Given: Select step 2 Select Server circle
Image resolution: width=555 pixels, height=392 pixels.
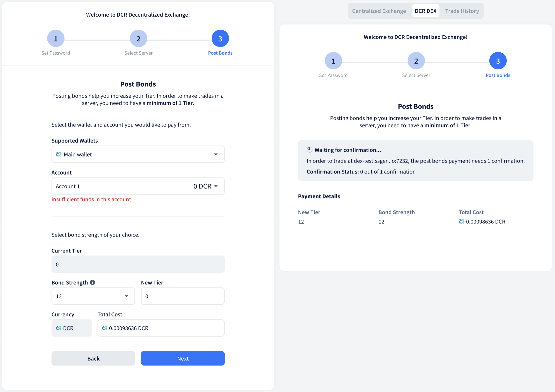Looking at the screenshot, I should [x=138, y=38].
